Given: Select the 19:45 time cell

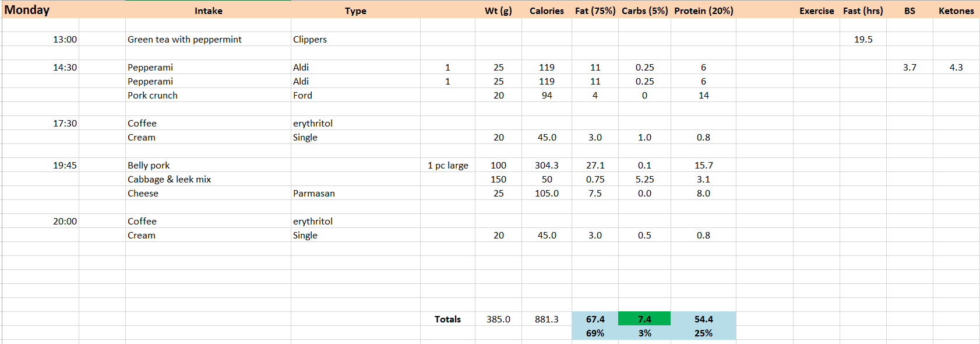Looking at the screenshot, I should (40, 165).
